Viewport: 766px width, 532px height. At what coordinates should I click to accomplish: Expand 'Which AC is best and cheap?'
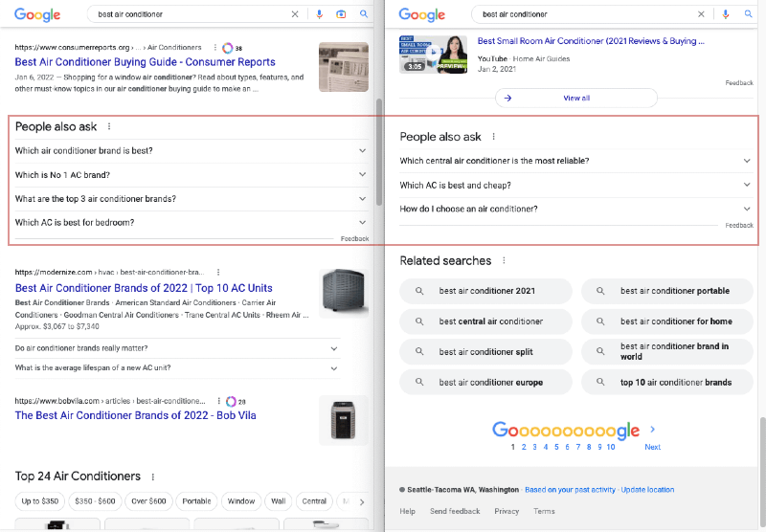pos(576,185)
